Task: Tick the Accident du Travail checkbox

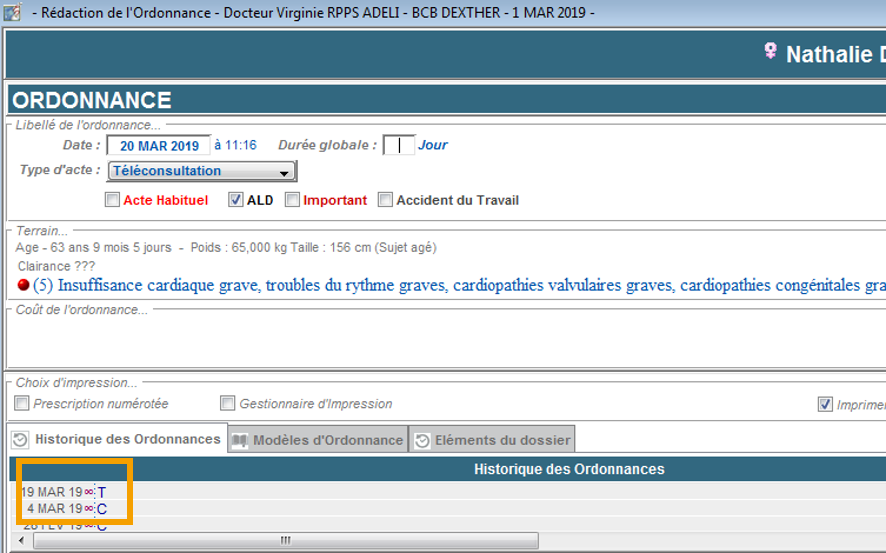Action: point(386,200)
